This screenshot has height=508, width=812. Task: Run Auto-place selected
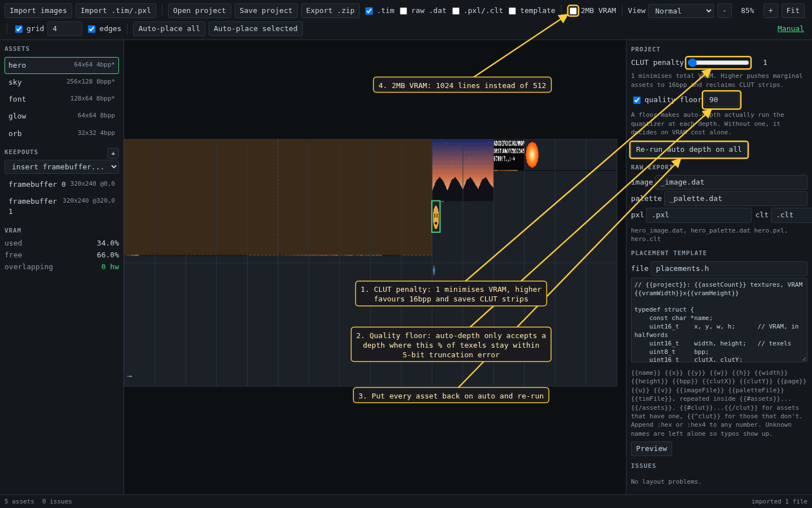[x=255, y=29]
